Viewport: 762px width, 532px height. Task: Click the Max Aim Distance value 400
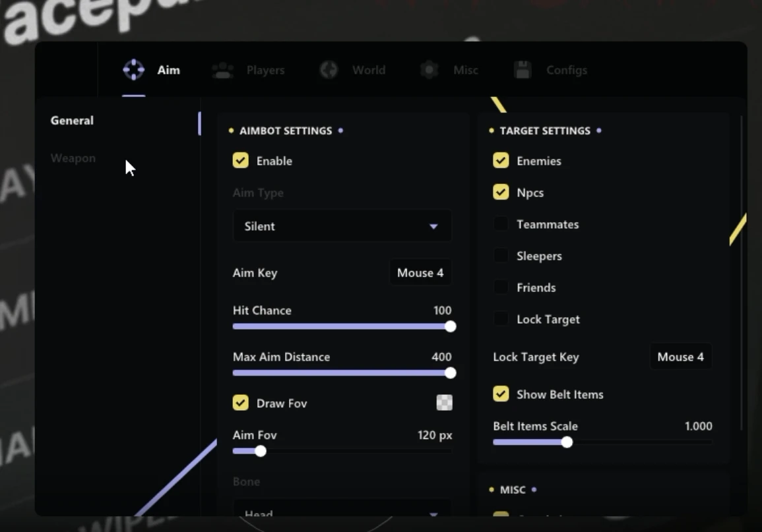pos(441,357)
